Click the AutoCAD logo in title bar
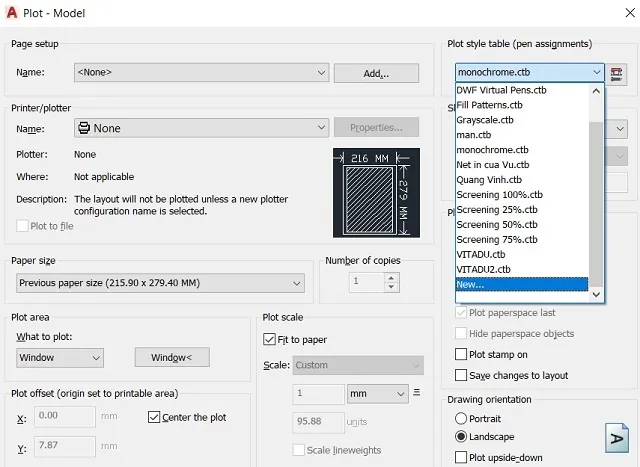Image resolution: width=640 pixels, height=467 pixels. click(x=13, y=12)
